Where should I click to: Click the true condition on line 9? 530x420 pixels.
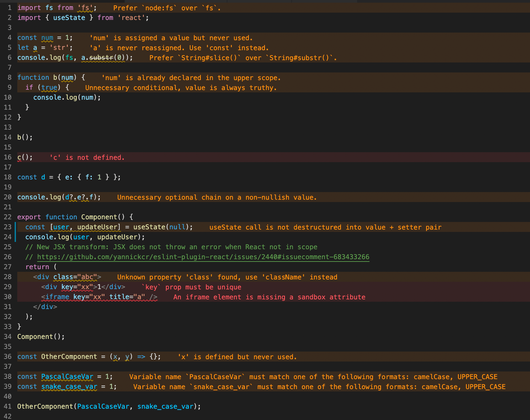coord(49,87)
